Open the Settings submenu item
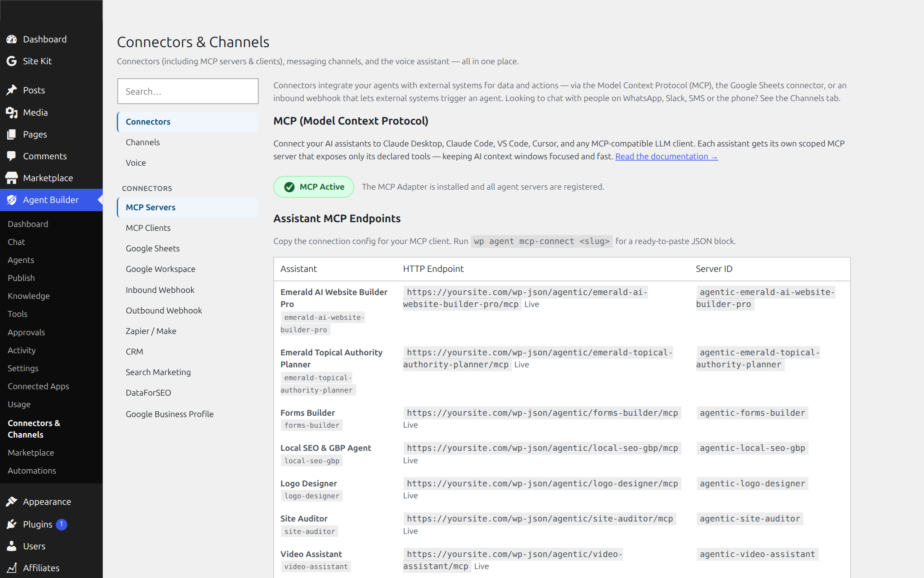The height and width of the screenshot is (578, 924). click(23, 369)
